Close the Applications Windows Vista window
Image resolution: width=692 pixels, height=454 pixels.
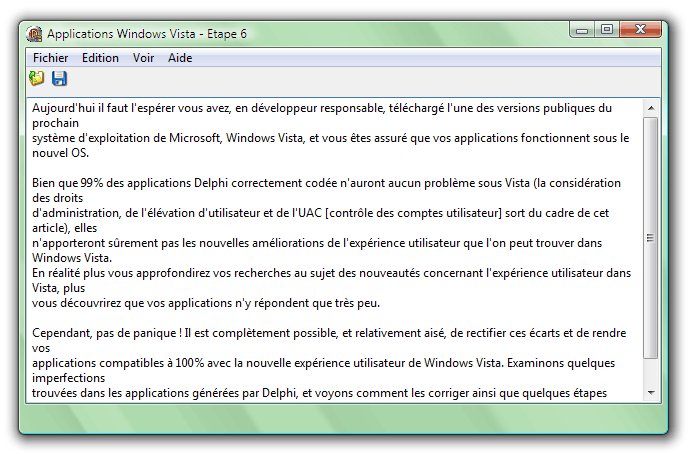click(x=641, y=32)
